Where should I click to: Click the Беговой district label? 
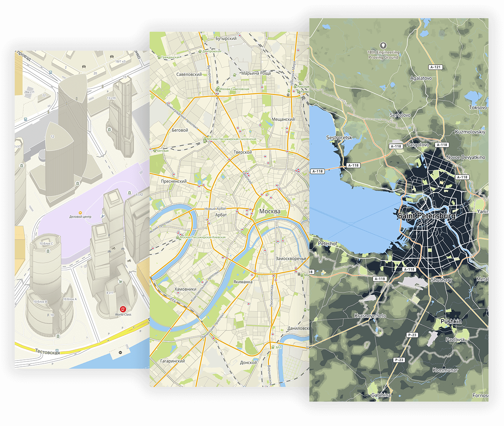click(180, 130)
